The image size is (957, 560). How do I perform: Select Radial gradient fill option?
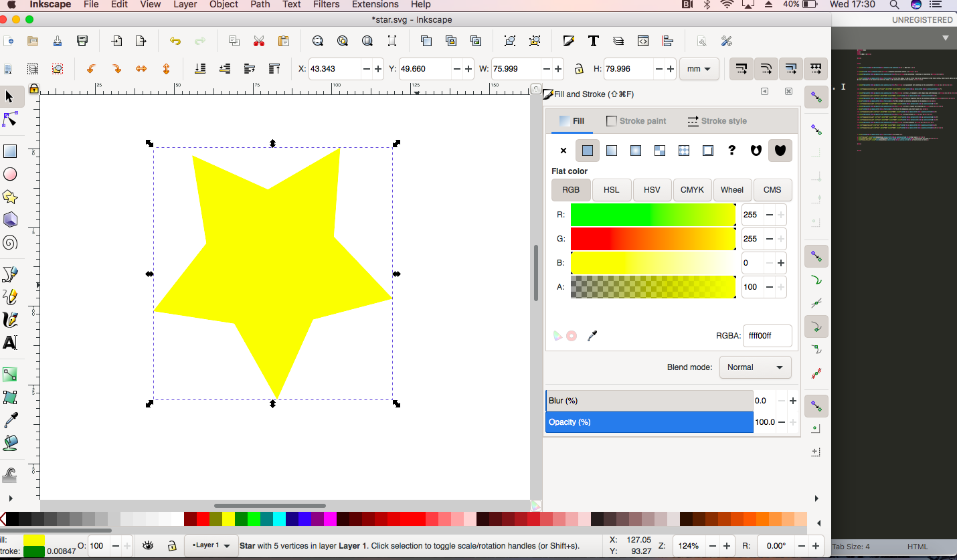tap(635, 151)
